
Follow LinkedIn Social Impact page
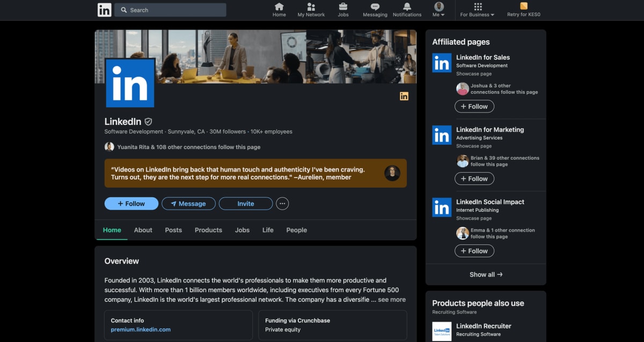(474, 251)
